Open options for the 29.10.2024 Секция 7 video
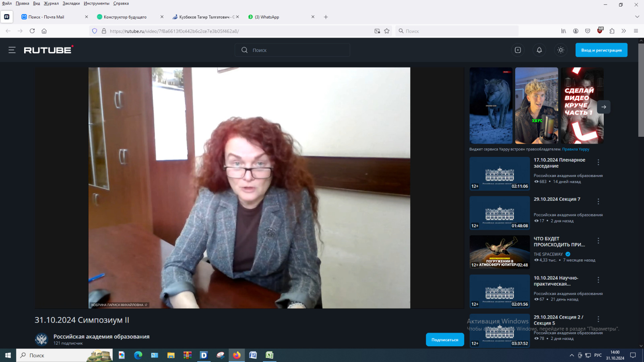 click(x=598, y=202)
